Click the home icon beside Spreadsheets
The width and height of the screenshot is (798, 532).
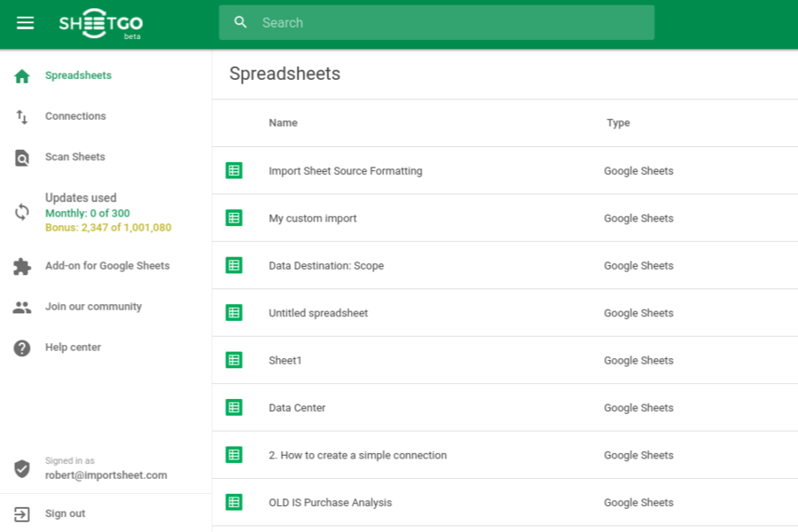pyautogui.click(x=22, y=76)
